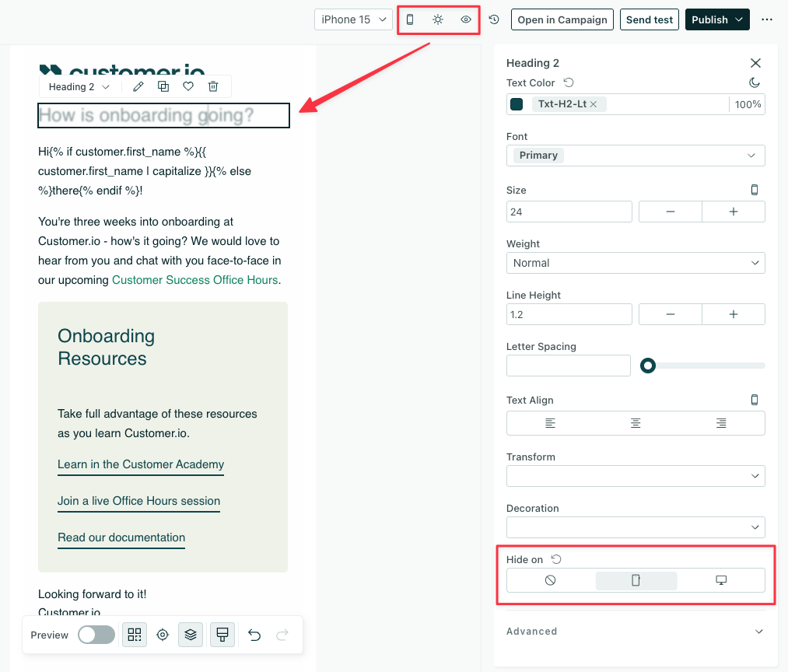This screenshot has height=672, width=788.
Task: Undo the last change
Action: (254, 635)
